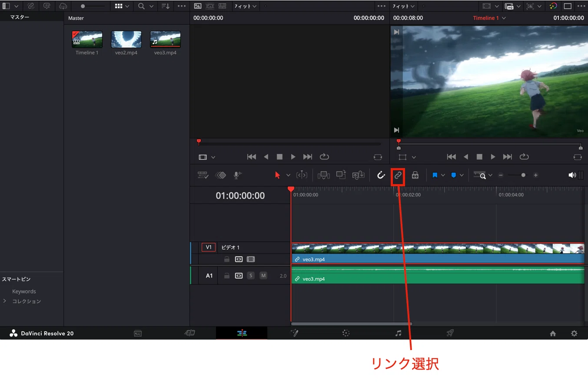Select single viewer image icon
588x383 pixels.
[x=198, y=6]
